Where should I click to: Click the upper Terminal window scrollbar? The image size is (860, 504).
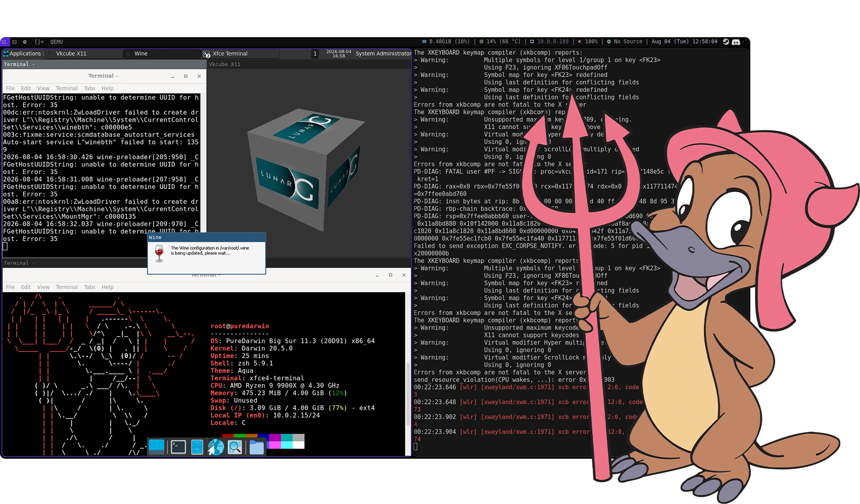[203, 163]
